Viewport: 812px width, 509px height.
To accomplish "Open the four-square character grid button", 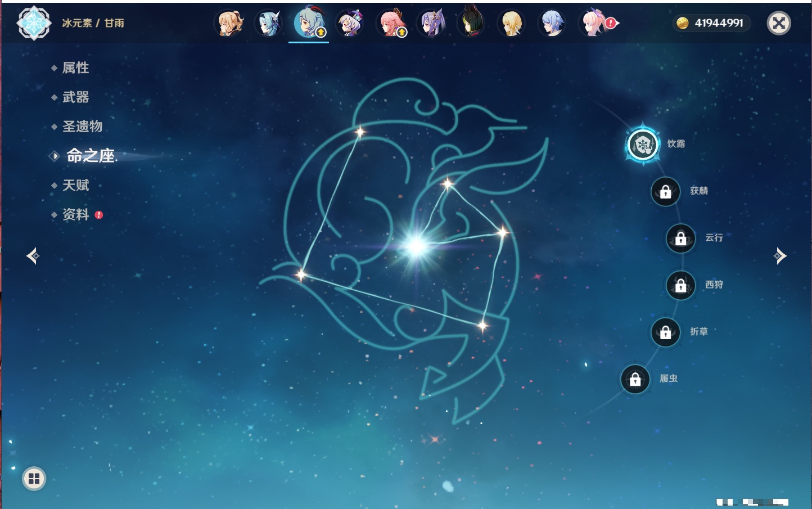I will pyautogui.click(x=34, y=479).
